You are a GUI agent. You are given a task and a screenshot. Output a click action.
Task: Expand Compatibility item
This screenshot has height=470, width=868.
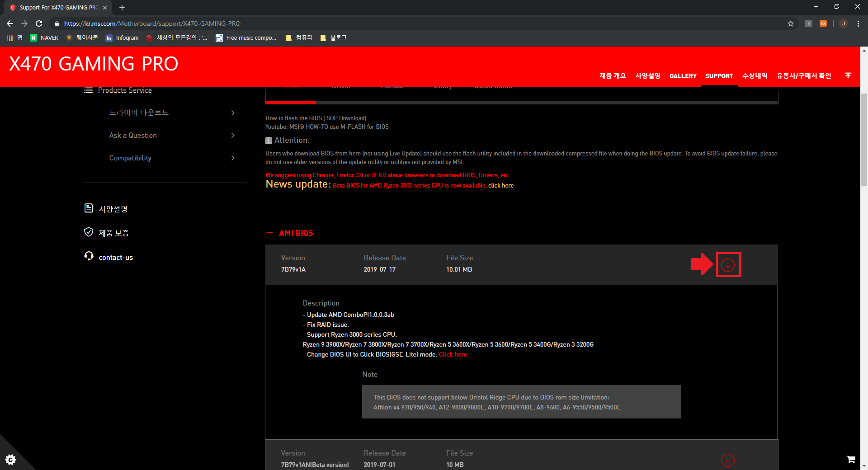point(172,158)
